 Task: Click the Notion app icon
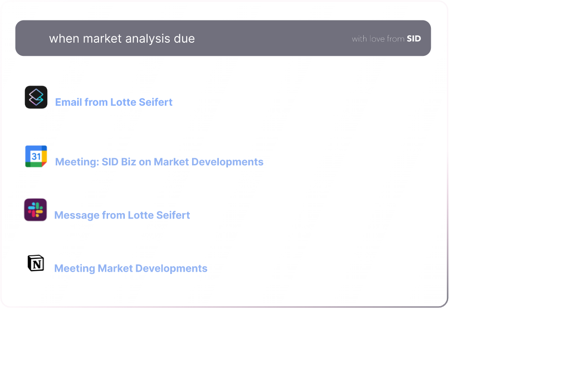[36, 263]
